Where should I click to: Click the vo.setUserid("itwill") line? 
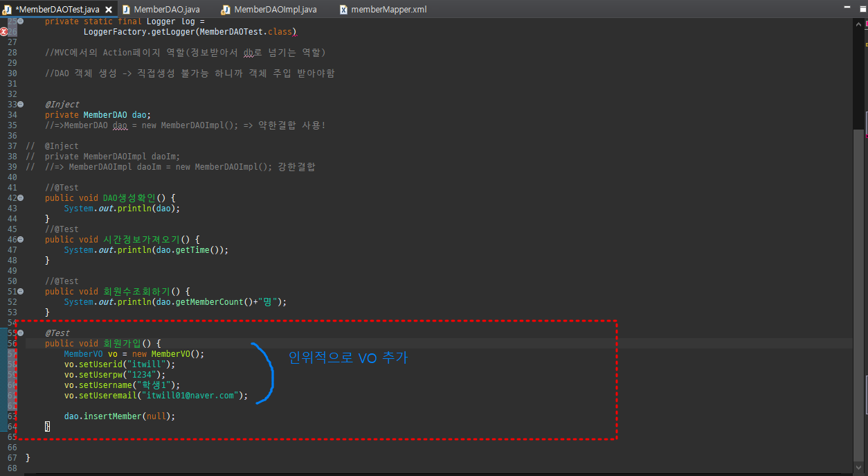pos(120,364)
